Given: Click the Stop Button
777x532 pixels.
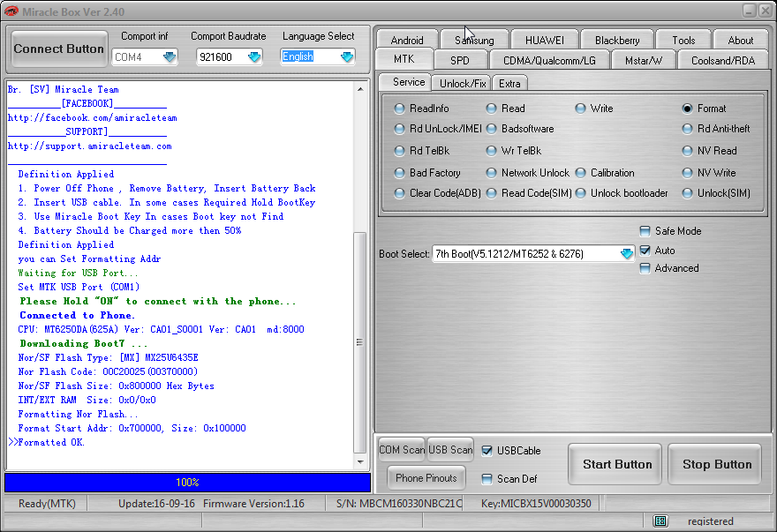Looking at the screenshot, I should 714,464.
